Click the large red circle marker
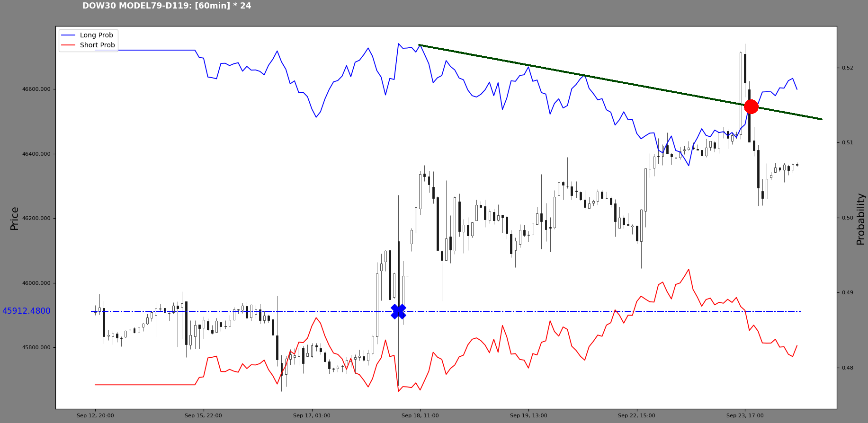868x423 pixels. [x=751, y=106]
